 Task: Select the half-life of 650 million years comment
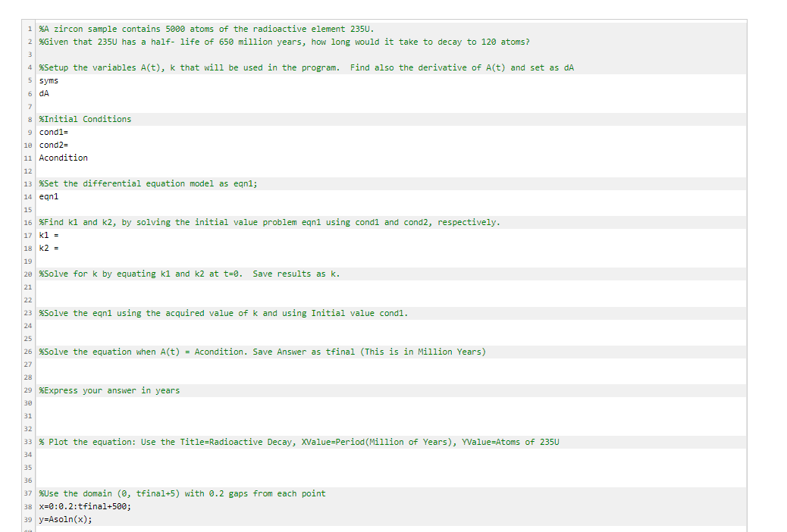pos(284,42)
